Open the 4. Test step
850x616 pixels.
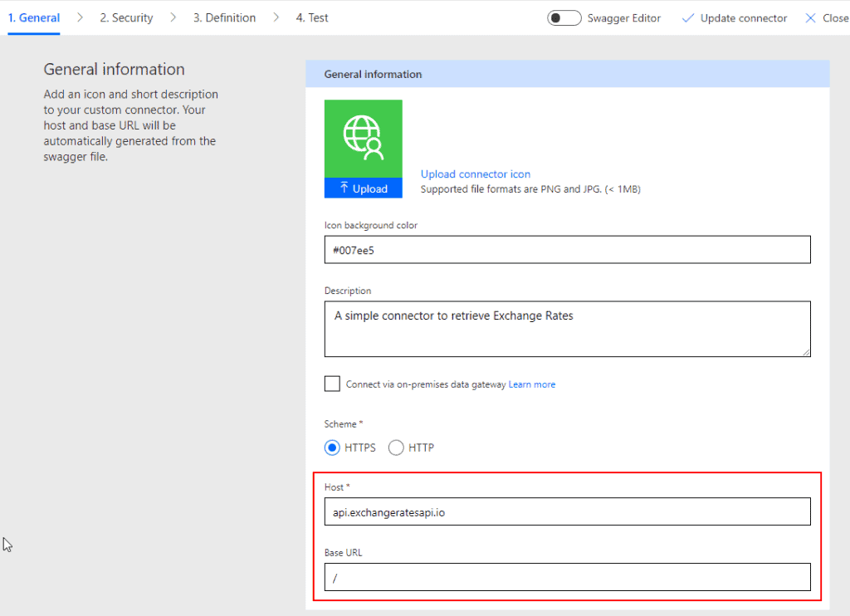pyautogui.click(x=312, y=17)
